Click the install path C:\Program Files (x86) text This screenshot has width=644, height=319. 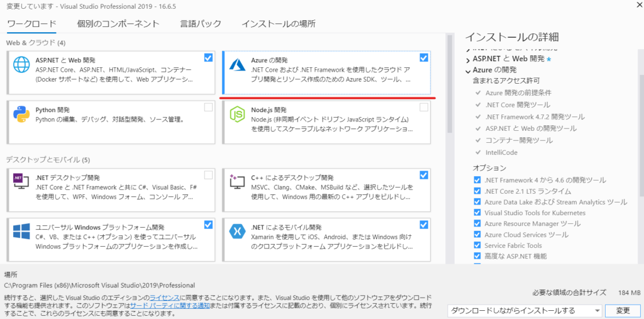[x=99, y=285]
